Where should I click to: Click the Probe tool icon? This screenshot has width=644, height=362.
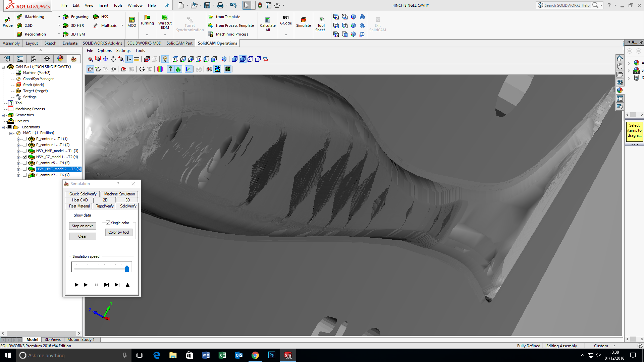click(x=7, y=20)
